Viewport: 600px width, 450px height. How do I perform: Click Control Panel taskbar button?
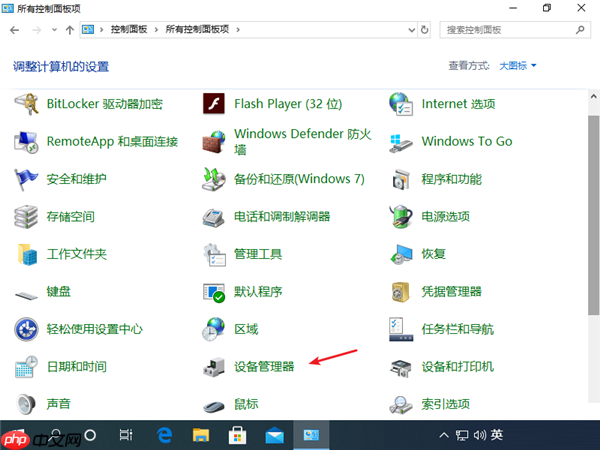[x=311, y=435]
